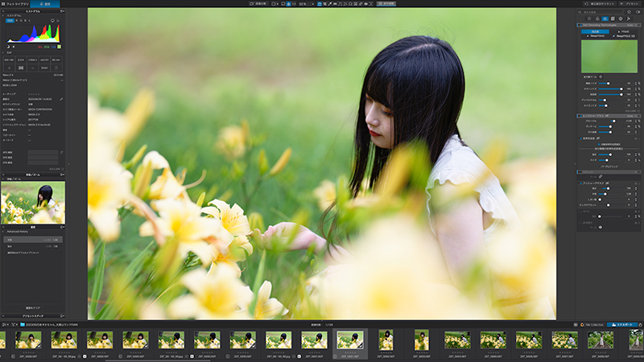
Task: Open the filmstrip sort options icon
Action: (x=5, y=325)
